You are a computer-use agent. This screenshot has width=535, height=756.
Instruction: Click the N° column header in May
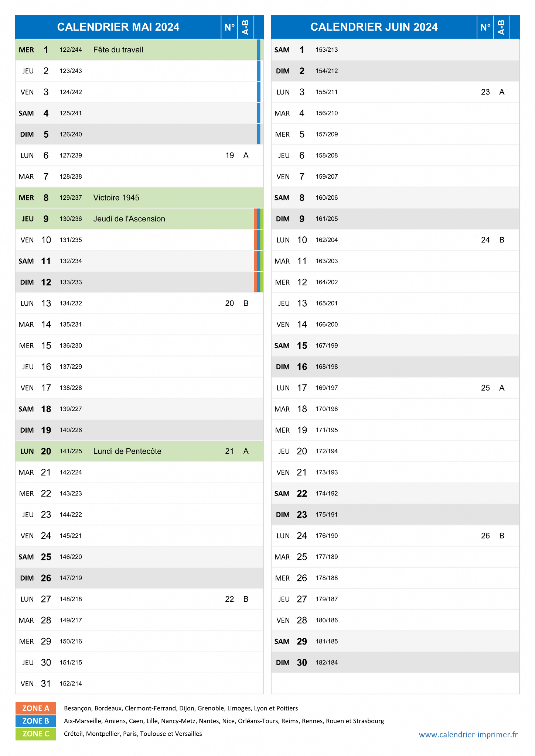(x=229, y=27)
